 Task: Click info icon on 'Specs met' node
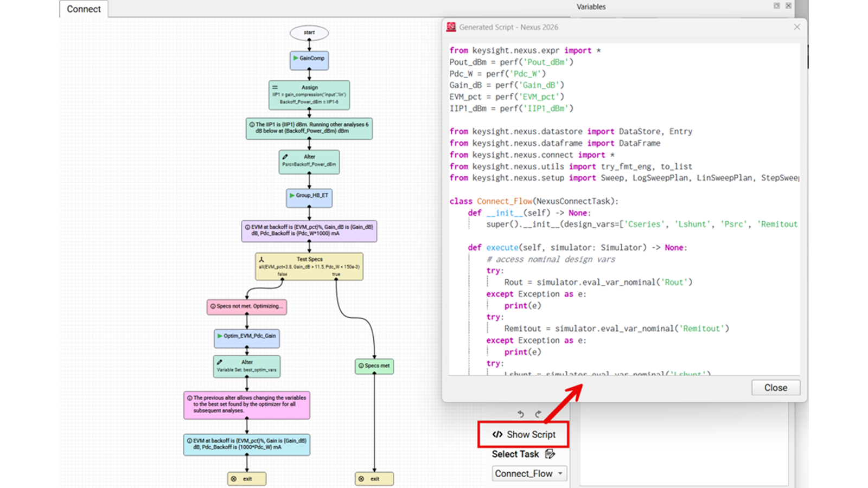(x=361, y=366)
